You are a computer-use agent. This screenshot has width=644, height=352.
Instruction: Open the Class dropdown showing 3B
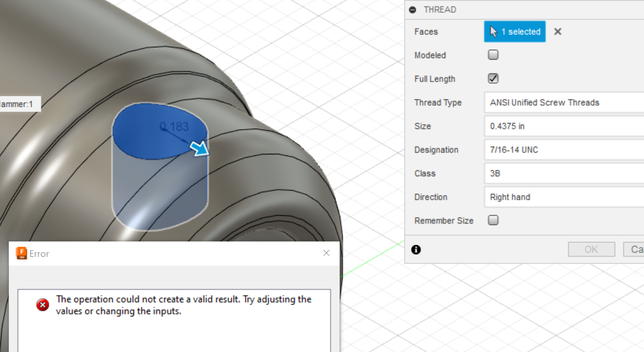click(564, 173)
